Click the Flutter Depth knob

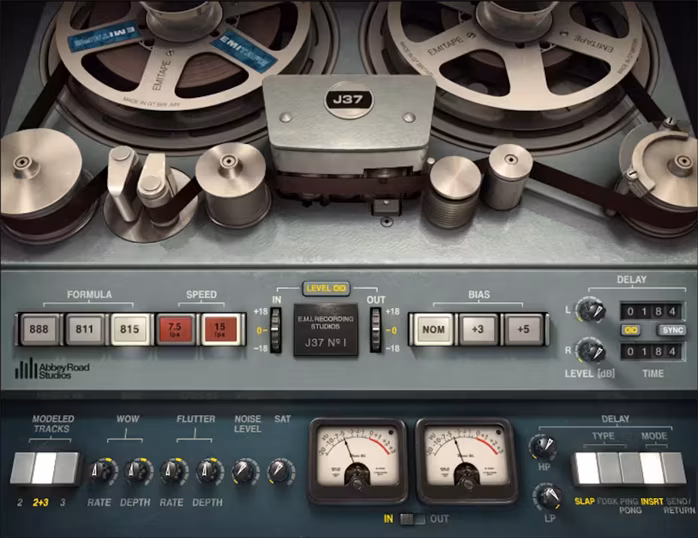[209, 470]
